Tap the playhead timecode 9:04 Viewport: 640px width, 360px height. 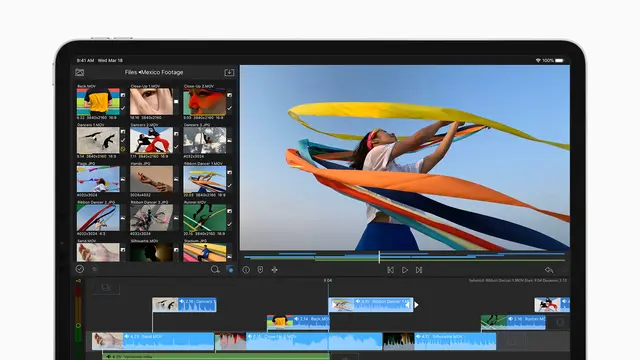(328, 281)
